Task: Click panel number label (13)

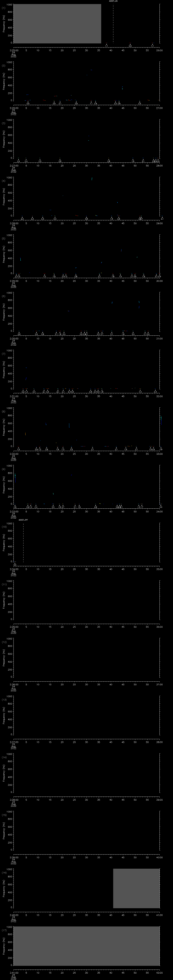Action: click(x=4, y=699)
